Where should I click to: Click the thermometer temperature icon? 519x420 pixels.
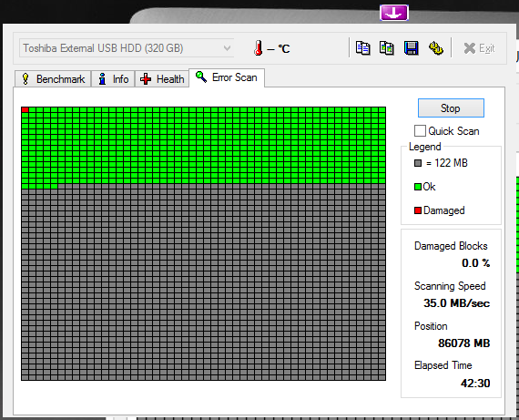[259, 48]
